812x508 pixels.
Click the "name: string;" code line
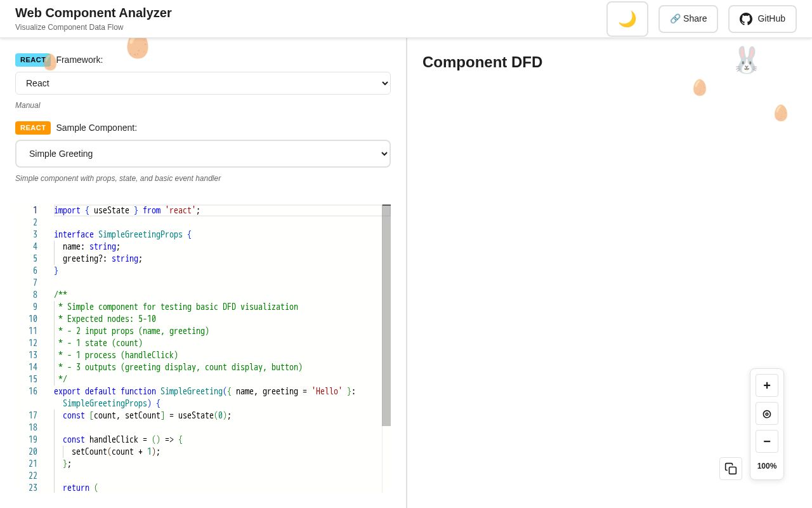point(91,246)
